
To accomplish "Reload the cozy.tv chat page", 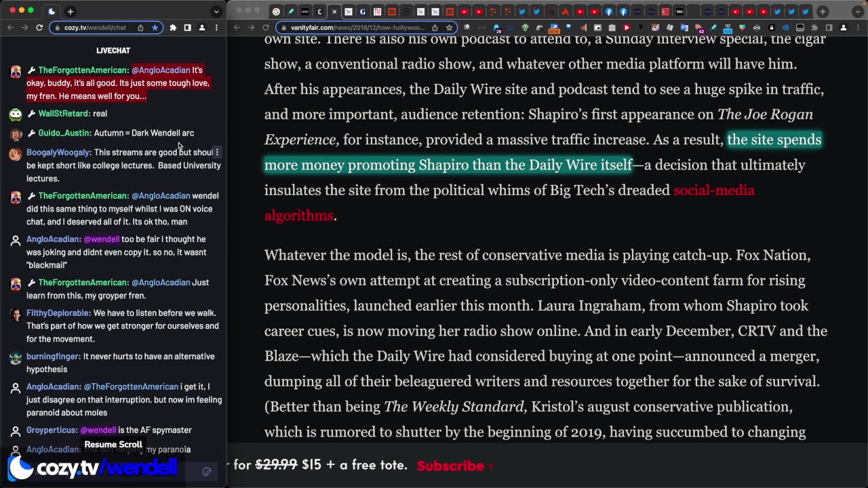I will point(39,28).
